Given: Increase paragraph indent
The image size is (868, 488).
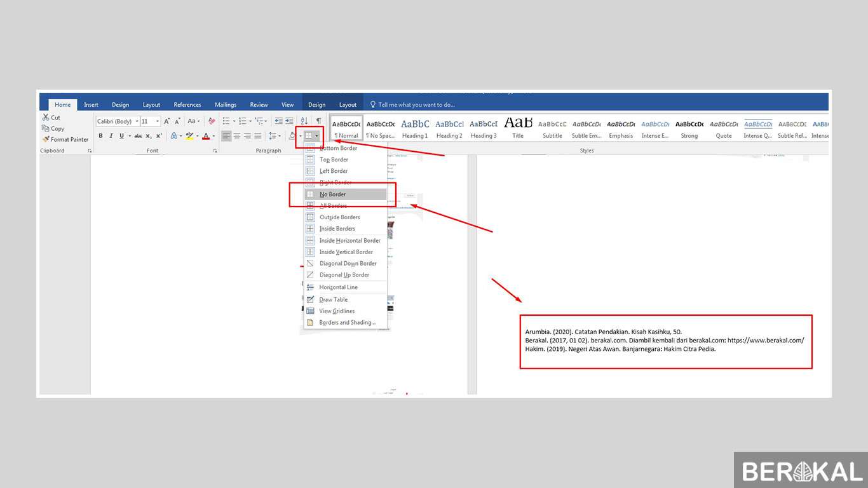Looking at the screenshot, I should tap(289, 121).
